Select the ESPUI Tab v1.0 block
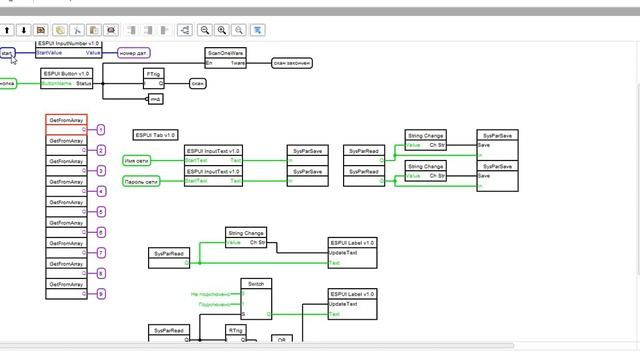The width and height of the screenshot is (640, 360). coord(156,135)
